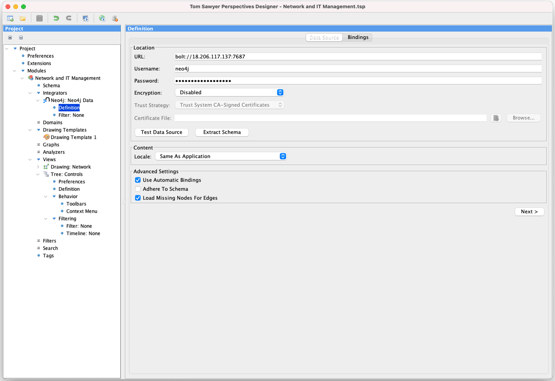Select Filter: None under Filtering

79,226
